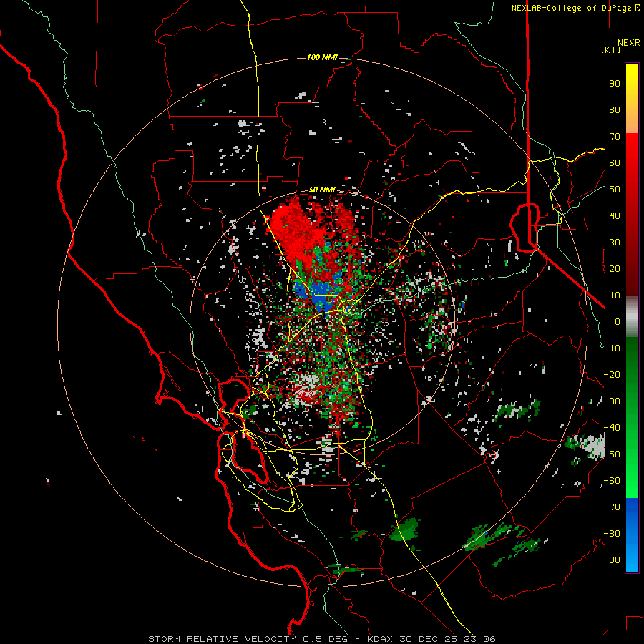The image size is (644, 644).
Task: Click the 100 NMI range ring label
Action: (322, 57)
